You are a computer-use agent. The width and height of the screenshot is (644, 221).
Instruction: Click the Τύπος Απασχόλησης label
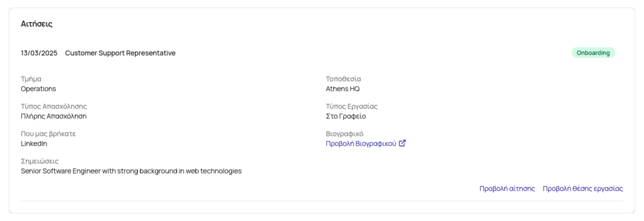tap(54, 106)
